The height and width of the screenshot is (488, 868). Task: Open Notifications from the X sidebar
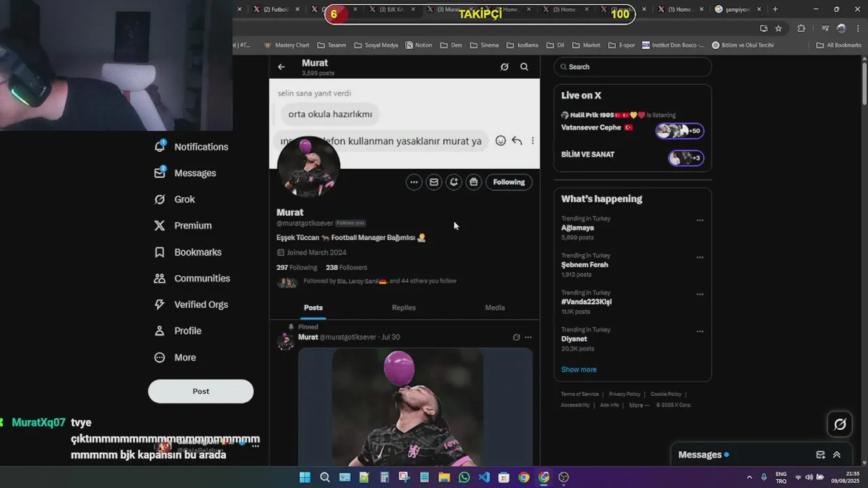pos(191,146)
